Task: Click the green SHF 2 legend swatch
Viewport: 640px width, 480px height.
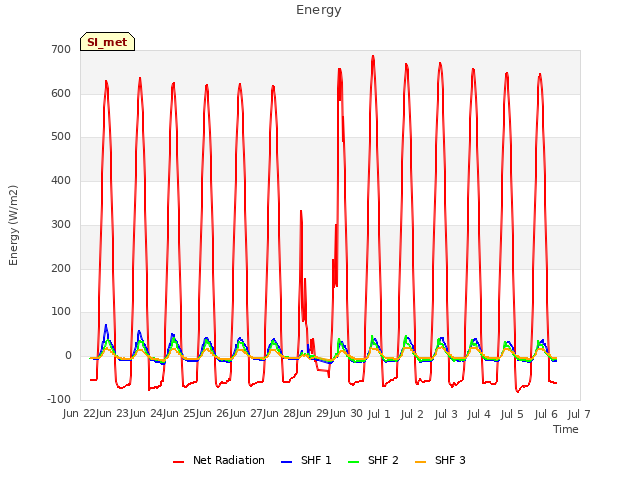Action: click(353, 462)
